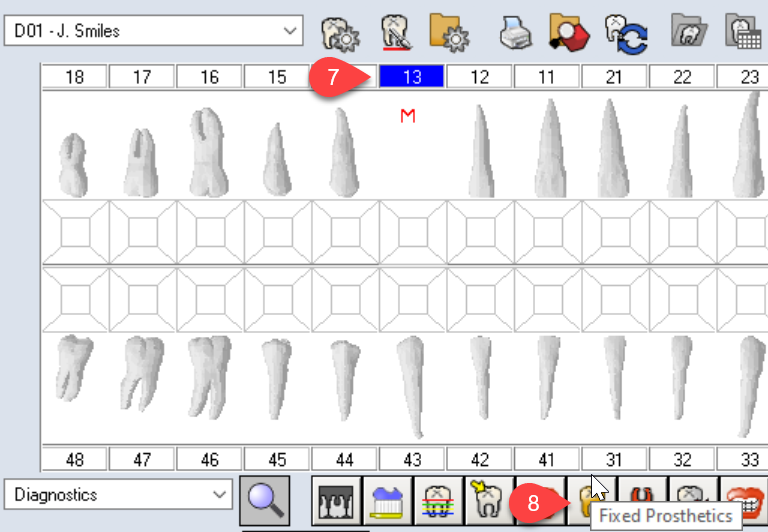Click the premolar image for tooth 15

click(277, 159)
